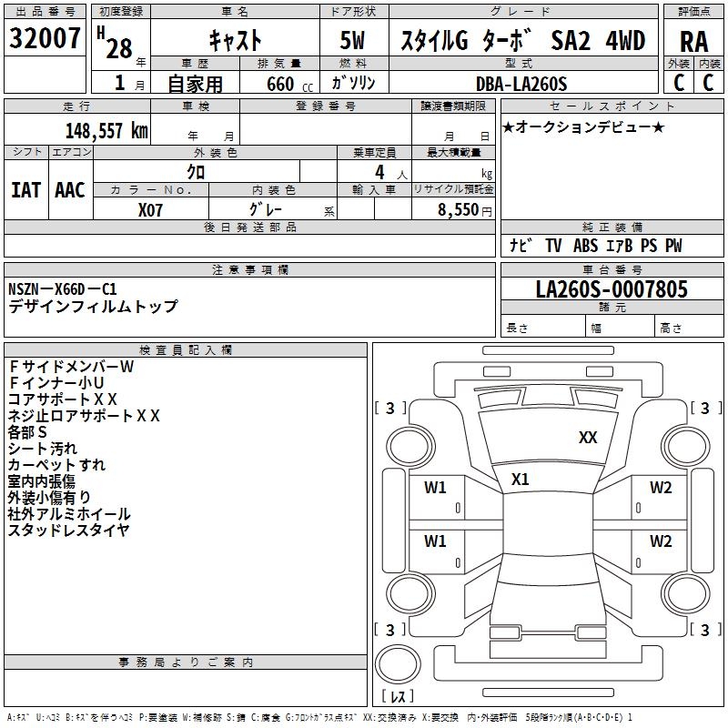Viewport: 728px width, 728px height.
Task: Click the W1 mark on rear left door
Action: tap(435, 541)
